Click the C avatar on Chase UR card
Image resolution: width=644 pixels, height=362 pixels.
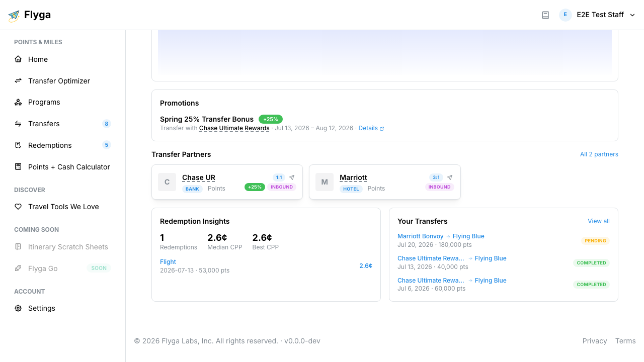[x=167, y=182]
